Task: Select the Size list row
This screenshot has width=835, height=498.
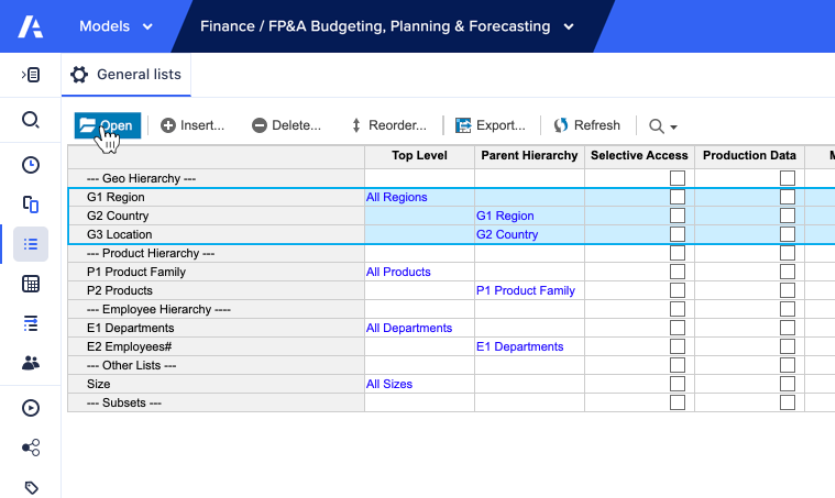Action: point(99,384)
